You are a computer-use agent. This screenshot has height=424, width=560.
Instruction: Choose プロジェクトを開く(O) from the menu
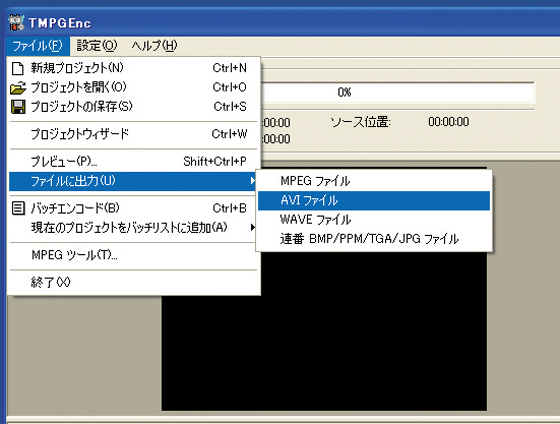tap(133, 87)
